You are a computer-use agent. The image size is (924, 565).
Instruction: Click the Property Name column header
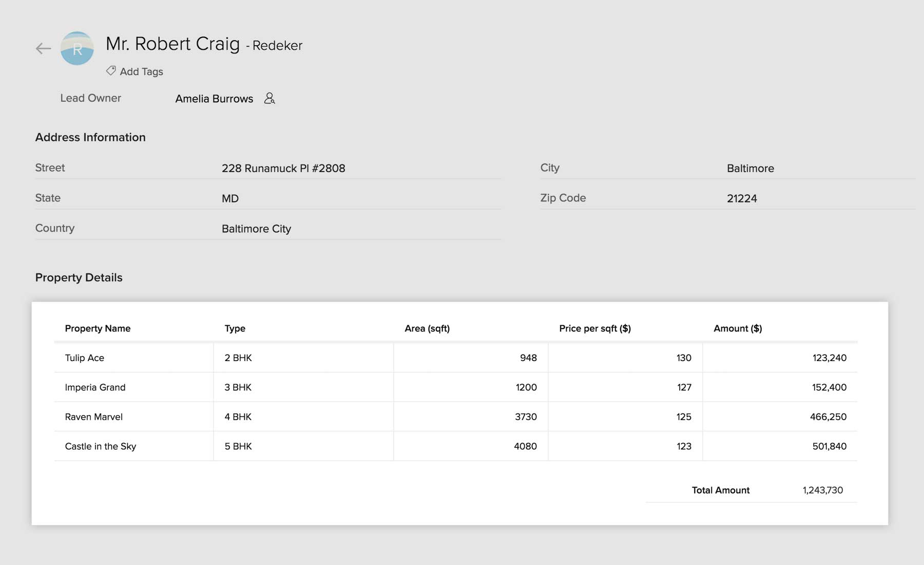[x=98, y=328]
